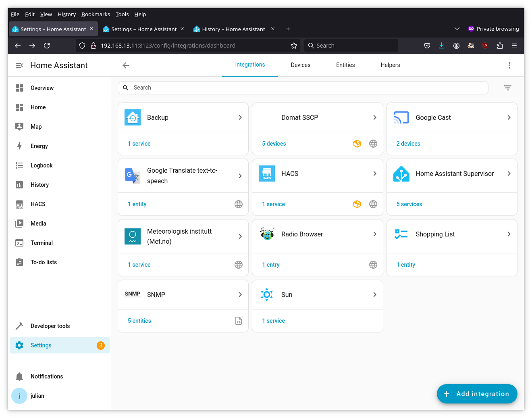532x418 pixels.
Task: Switch to the Entities tab
Action: [x=345, y=65]
